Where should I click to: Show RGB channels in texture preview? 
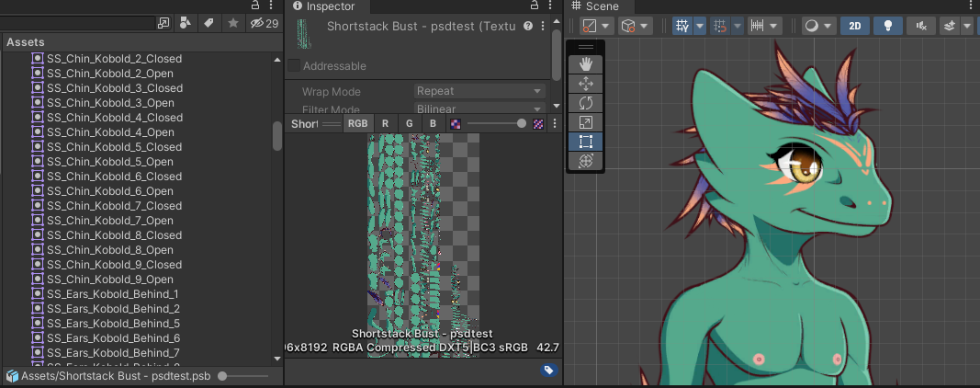tap(358, 123)
